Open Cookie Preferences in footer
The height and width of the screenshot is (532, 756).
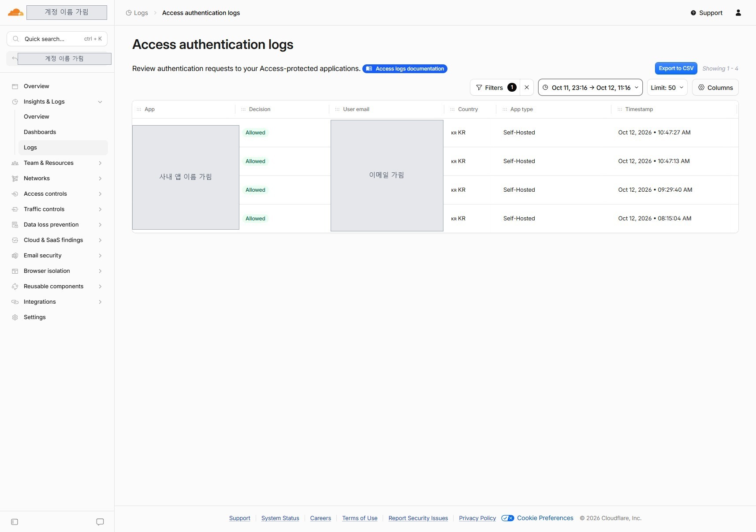537,518
